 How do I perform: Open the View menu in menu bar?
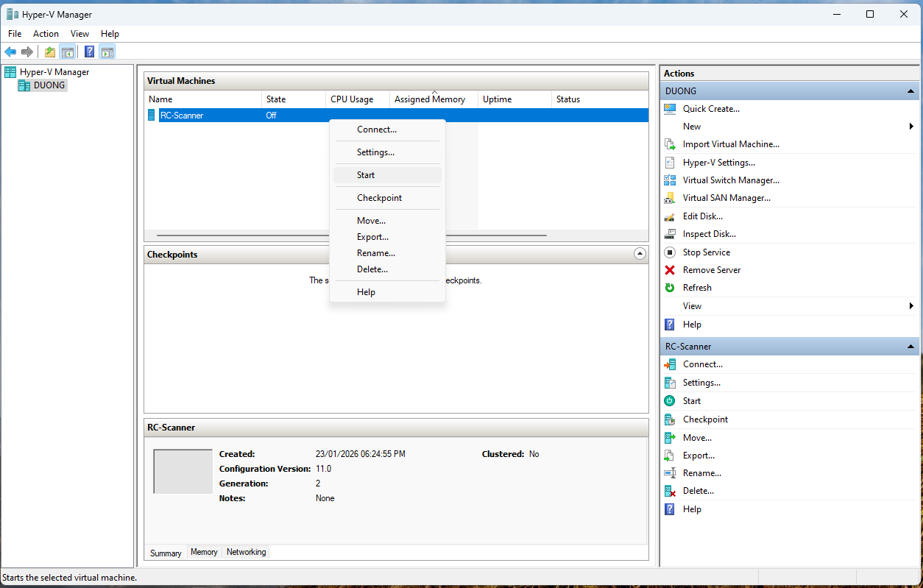click(x=79, y=34)
